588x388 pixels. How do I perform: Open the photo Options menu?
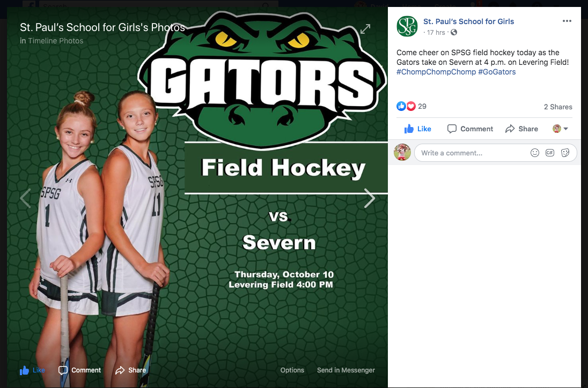pos(292,370)
